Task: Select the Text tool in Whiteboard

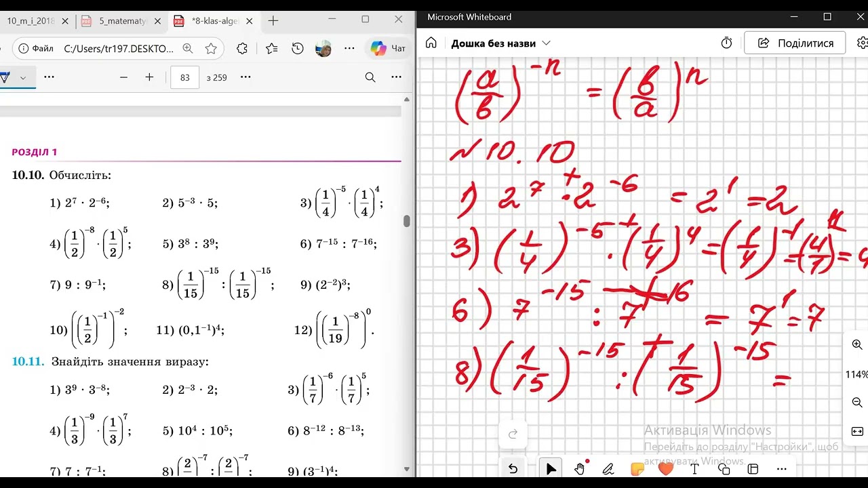Action: coord(694,468)
